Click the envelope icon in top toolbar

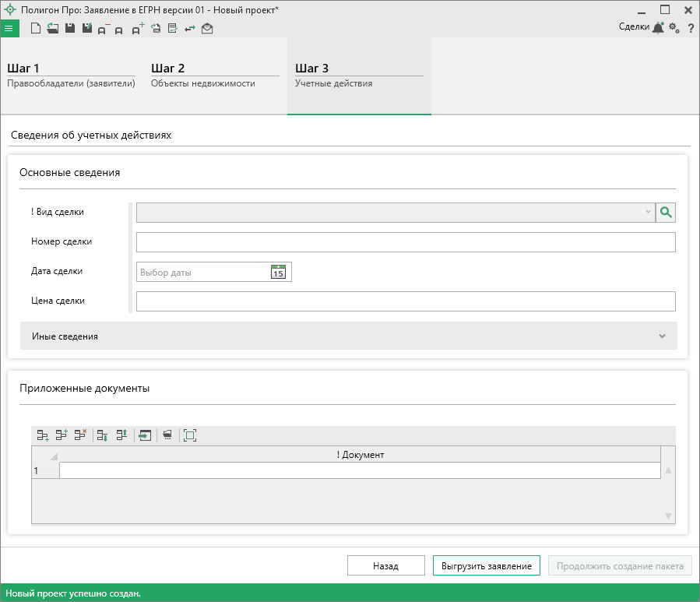click(x=207, y=29)
